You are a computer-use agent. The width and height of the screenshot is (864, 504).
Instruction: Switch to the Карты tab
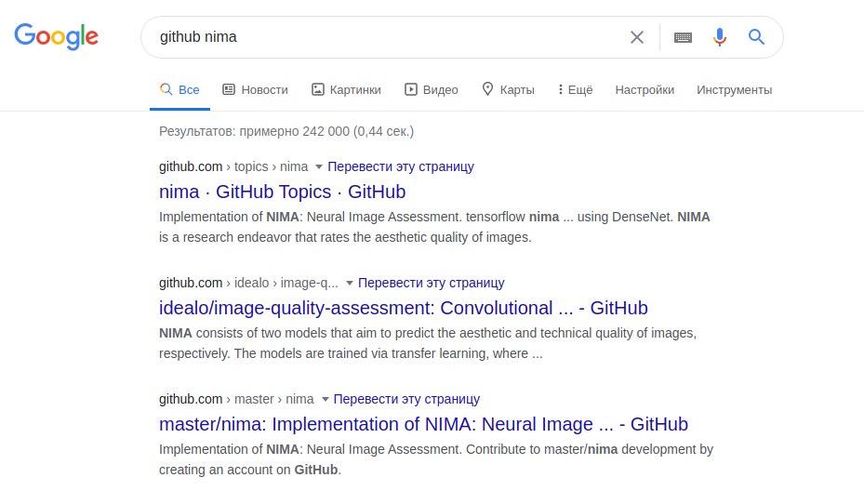508,90
